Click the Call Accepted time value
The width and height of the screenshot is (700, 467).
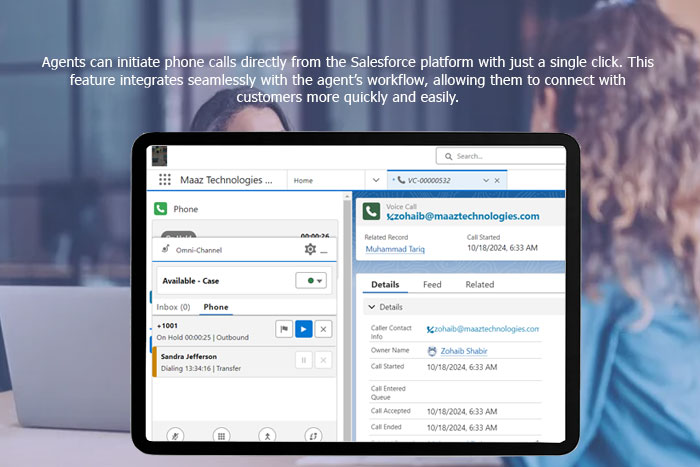[x=462, y=411]
